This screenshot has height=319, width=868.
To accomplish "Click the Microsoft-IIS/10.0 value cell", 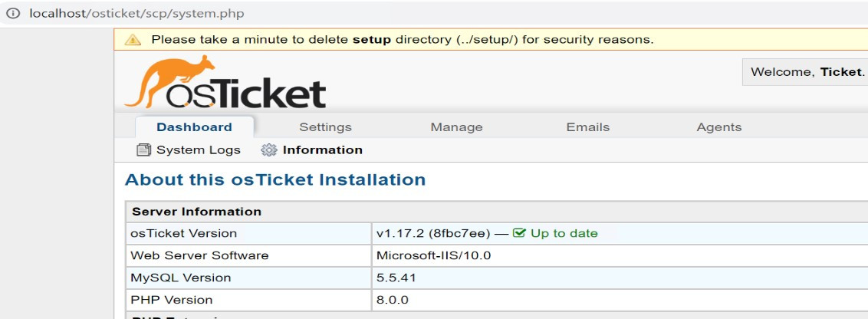I will pyautogui.click(x=433, y=255).
